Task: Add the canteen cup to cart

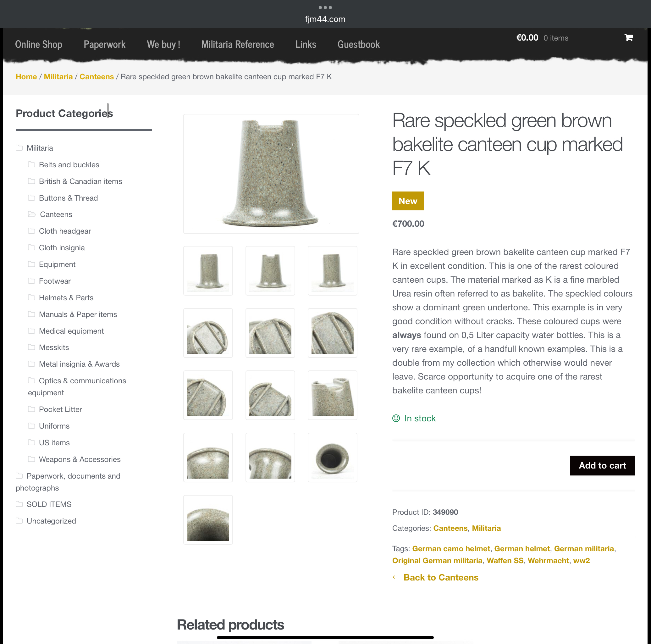Action: (602, 465)
